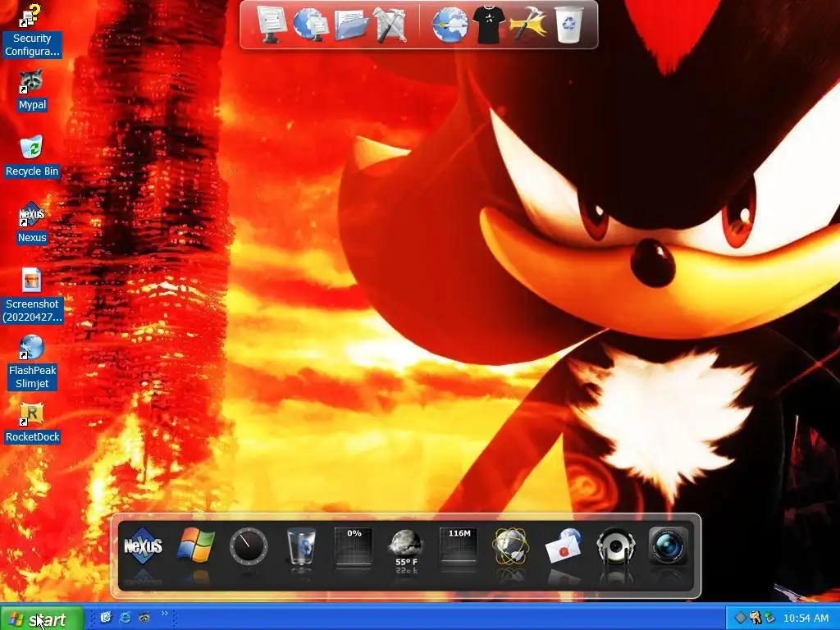Viewport: 840px width, 630px height.
Task: Click the gray diamond tray icon
Action: pyautogui.click(x=741, y=619)
